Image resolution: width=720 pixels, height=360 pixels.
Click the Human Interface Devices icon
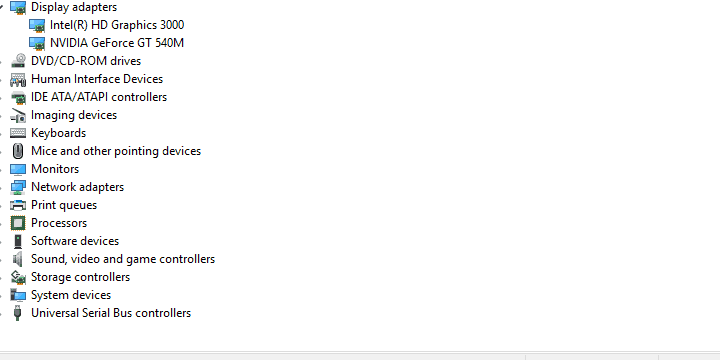[18, 79]
